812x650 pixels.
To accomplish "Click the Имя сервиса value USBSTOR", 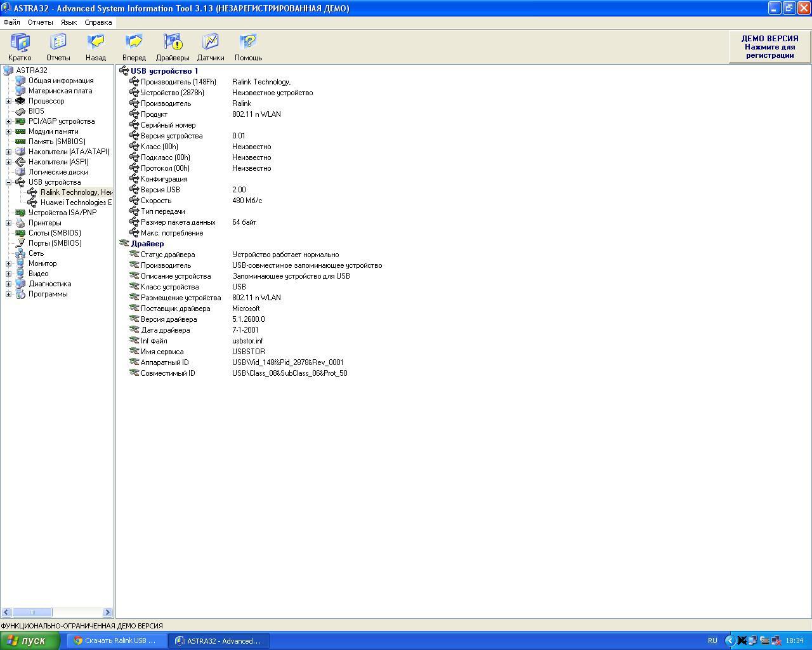I will [x=249, y=352].
